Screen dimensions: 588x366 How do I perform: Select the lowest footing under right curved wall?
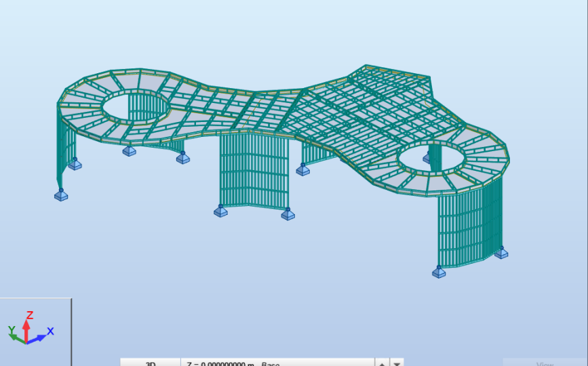439,271
